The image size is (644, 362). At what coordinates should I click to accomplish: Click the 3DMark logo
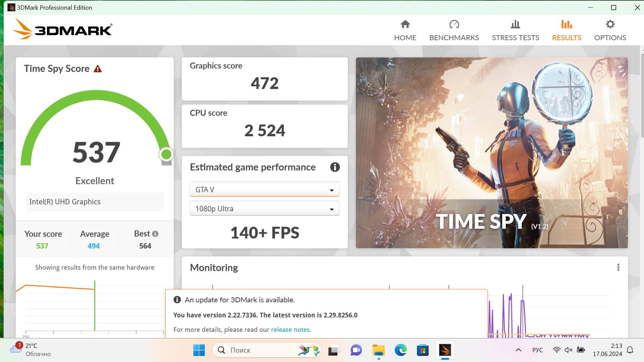tap(63, 29)
